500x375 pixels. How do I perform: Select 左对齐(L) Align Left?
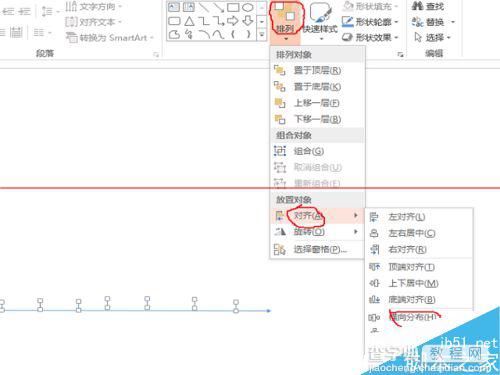pos(419,217)
